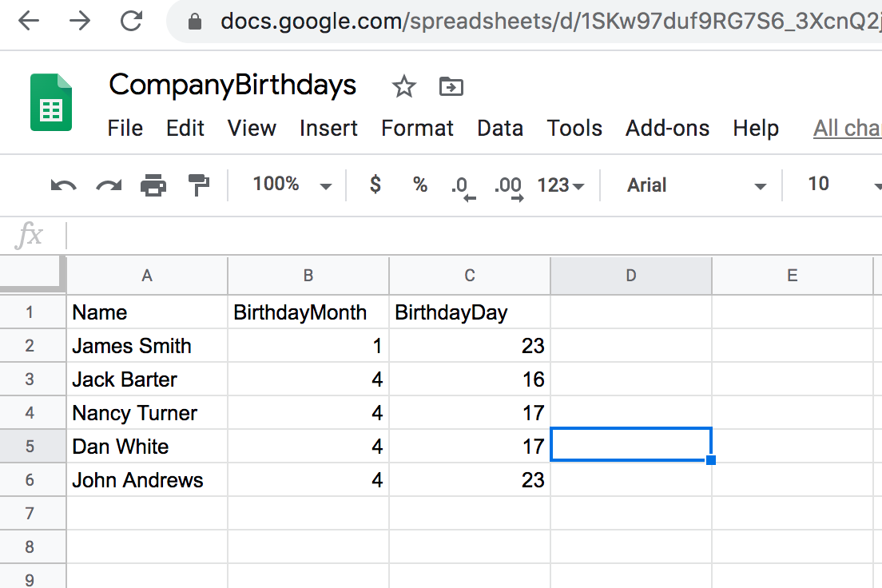Open the View menu
Viewport: 882px width, 588px height.
252,129
